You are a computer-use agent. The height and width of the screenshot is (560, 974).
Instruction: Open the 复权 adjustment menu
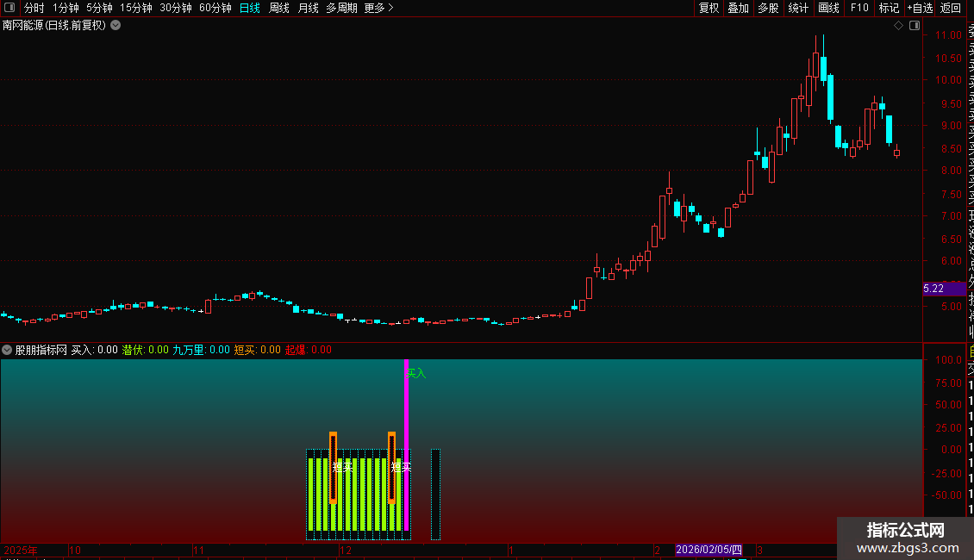point(709,8)
